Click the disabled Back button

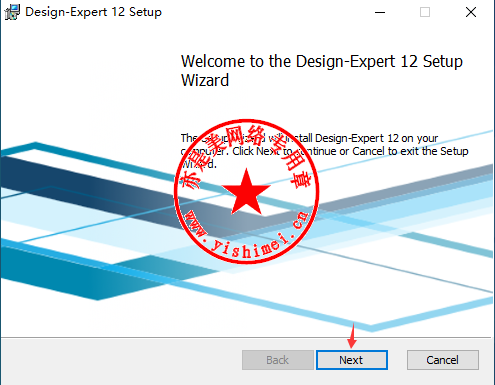278,360
